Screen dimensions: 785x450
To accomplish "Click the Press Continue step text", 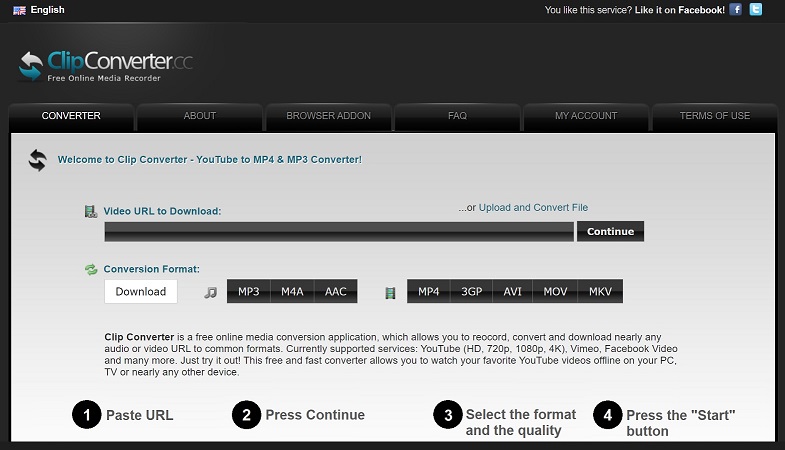I will (x=315, y=415).
